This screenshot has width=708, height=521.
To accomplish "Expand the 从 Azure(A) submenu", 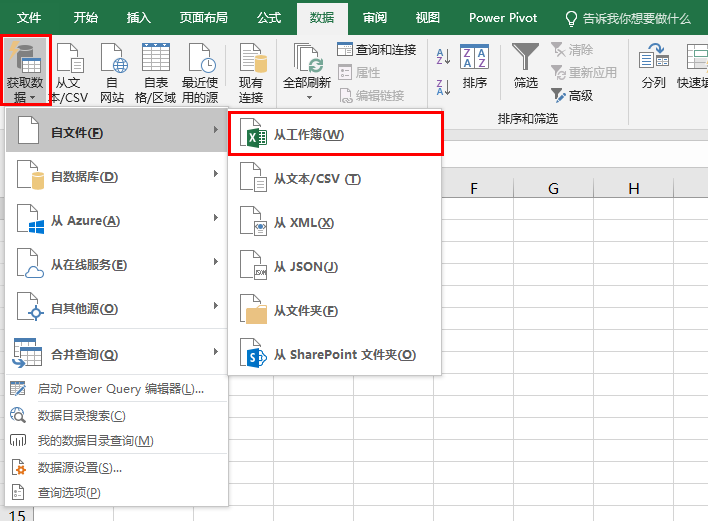I will click(x=116, y=219).
